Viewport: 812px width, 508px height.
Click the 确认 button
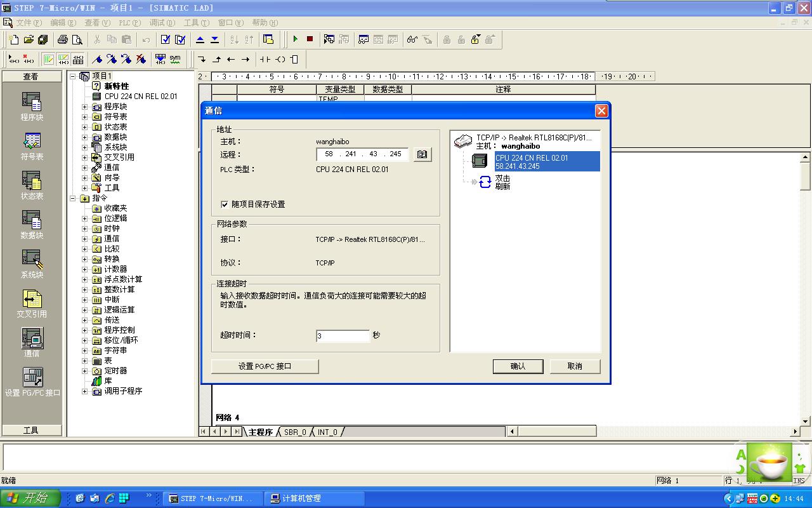[x=518, y=366]
